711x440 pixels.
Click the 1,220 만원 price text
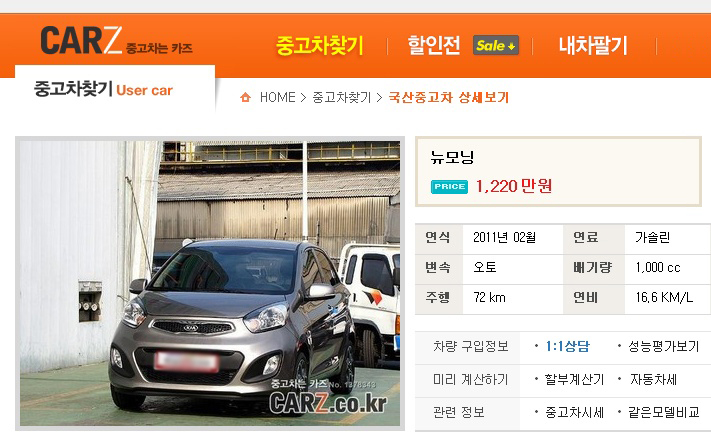point(514,186)
